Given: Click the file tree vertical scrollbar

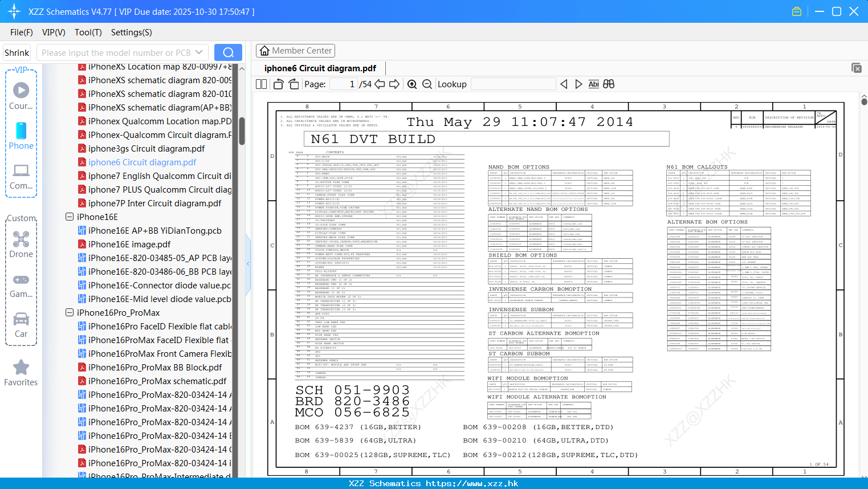Looking at the screenshot, I should tap(242, 131).
